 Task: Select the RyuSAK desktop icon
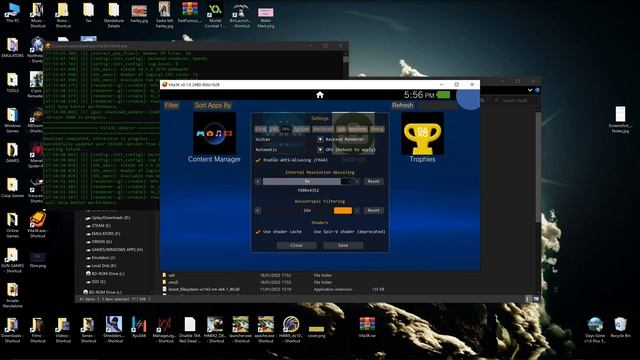(x=139, y=328)
